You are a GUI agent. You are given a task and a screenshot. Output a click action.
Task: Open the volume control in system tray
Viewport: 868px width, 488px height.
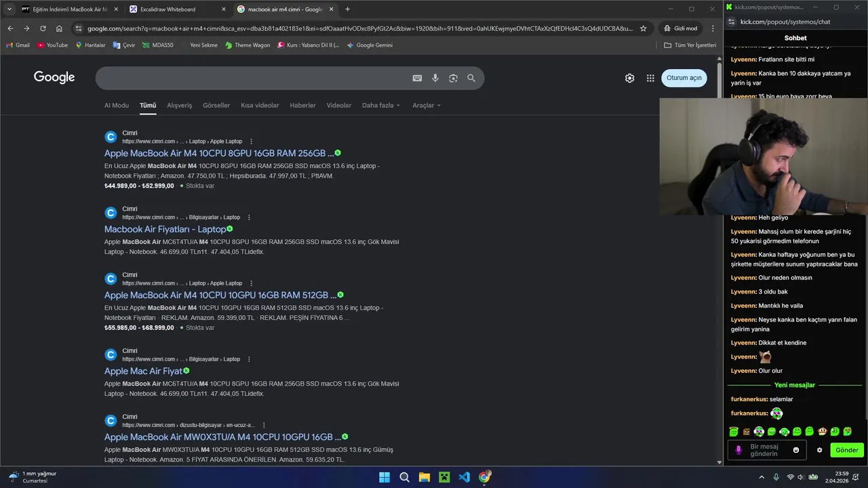point(801,477)
